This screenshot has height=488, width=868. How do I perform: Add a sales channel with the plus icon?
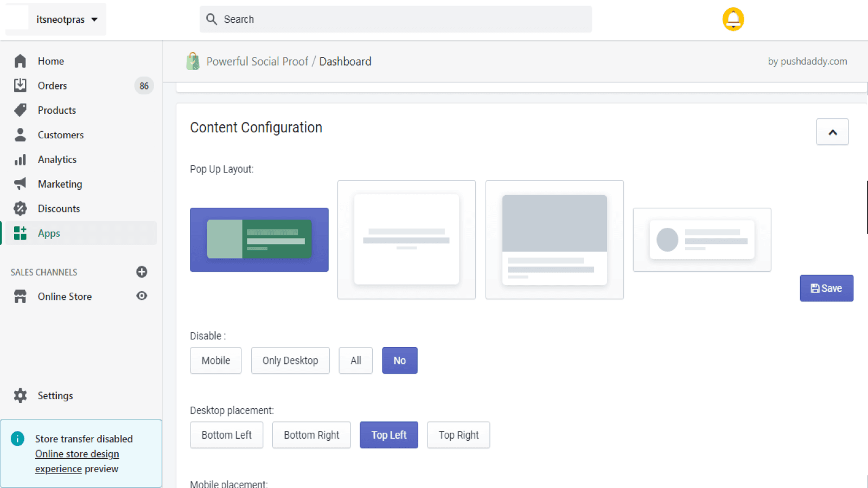pyautogui.click(x=142, y=272)
